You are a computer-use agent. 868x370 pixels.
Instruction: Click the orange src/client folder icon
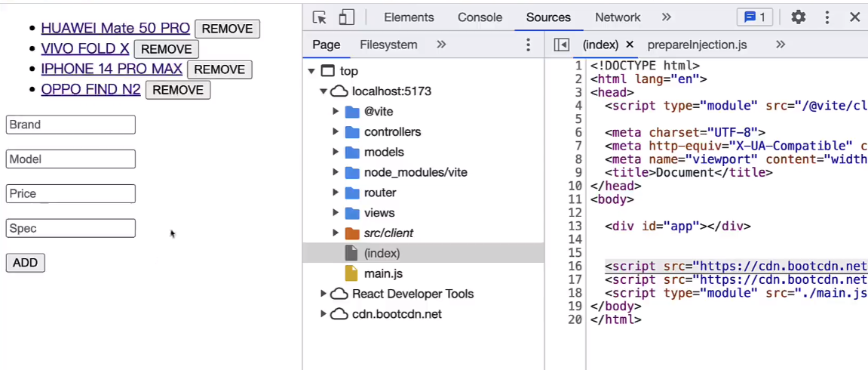coord(352,233)
